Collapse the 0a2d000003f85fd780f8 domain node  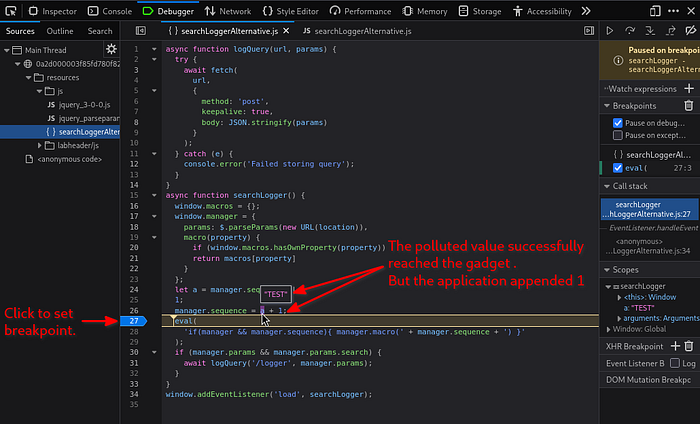tap(18, 64)
